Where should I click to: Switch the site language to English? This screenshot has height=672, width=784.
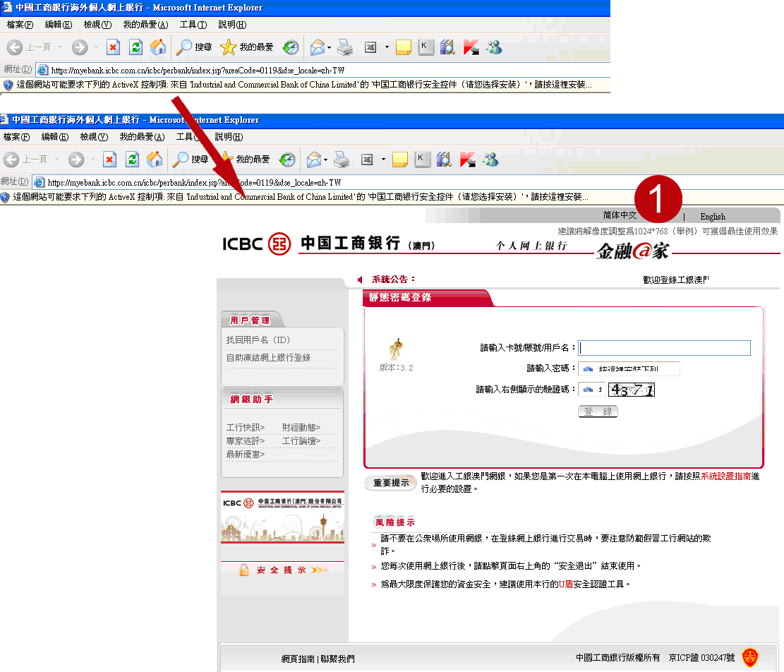click(713, 217)
